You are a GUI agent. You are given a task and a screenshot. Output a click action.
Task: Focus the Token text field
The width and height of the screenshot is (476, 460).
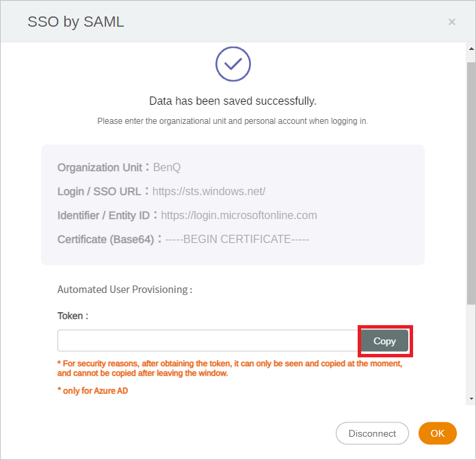pos(209,341)
